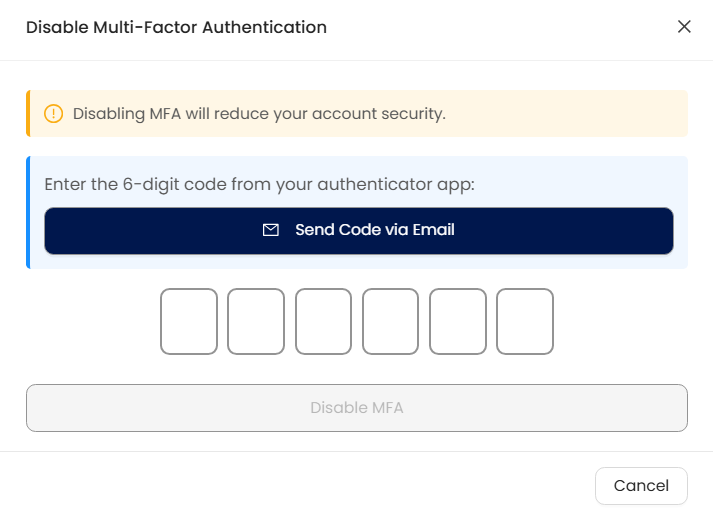Cancel disabling multi-factor authentication

click(641, 486)
